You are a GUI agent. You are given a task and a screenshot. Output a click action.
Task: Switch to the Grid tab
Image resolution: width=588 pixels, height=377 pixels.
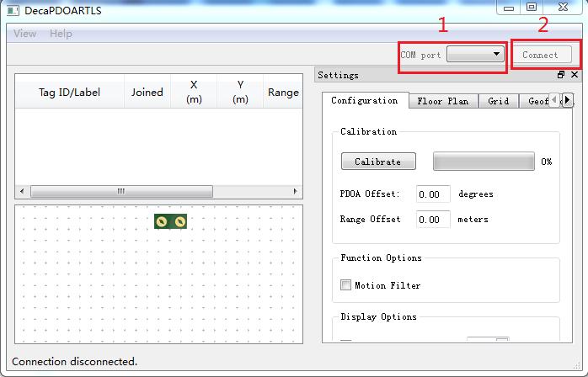(x=498, y=101)
